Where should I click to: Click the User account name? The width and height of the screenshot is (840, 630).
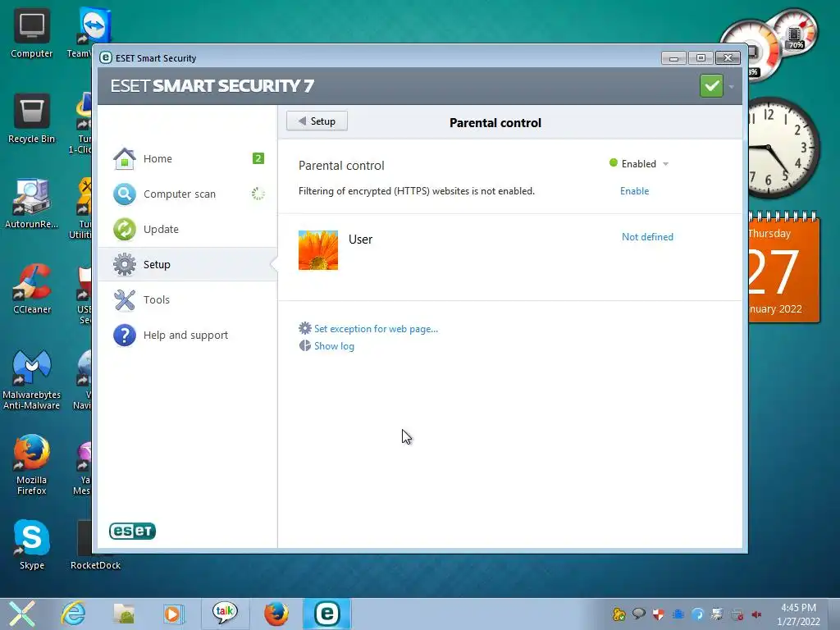360,240
